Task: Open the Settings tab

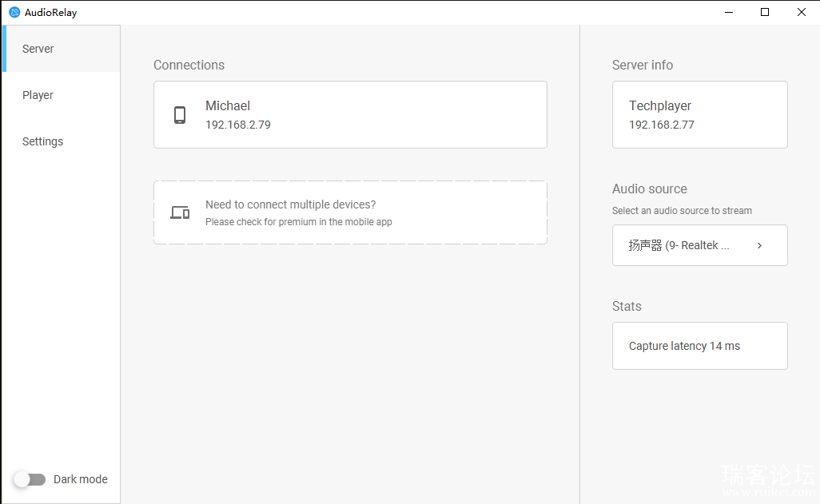Action: [x=62, y=141]
